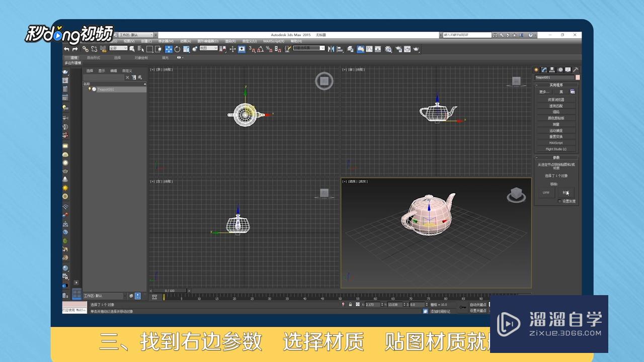This screenshot has width=644, height=362.
Task: Click the 颜色剪贴板 utility button
Action: 556,118
